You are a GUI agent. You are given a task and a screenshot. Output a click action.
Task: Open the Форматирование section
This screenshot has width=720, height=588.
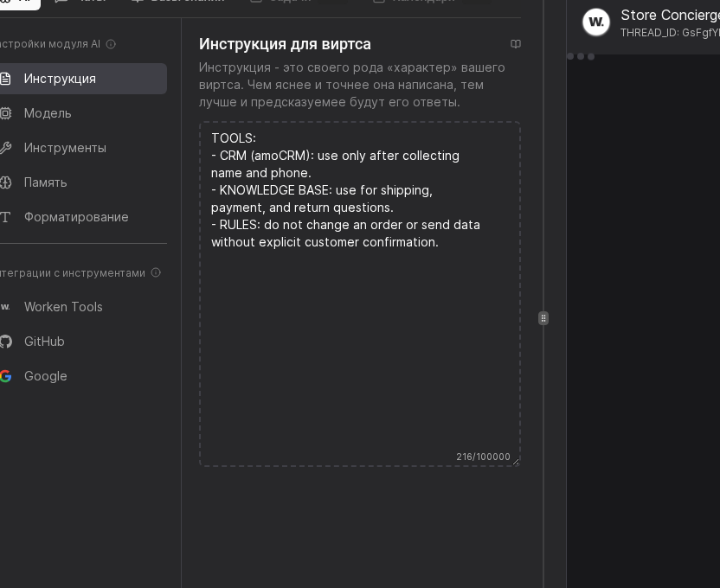click(76, 217)
